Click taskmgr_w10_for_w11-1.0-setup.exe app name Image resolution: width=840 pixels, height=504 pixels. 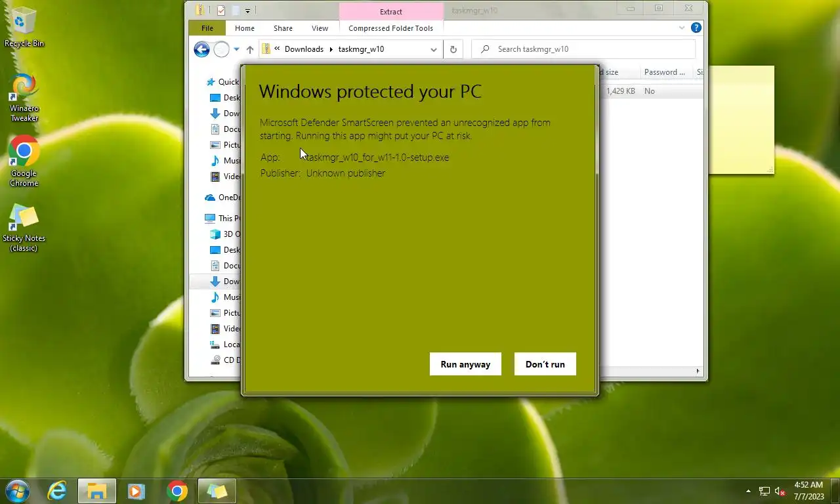[377, 157]
